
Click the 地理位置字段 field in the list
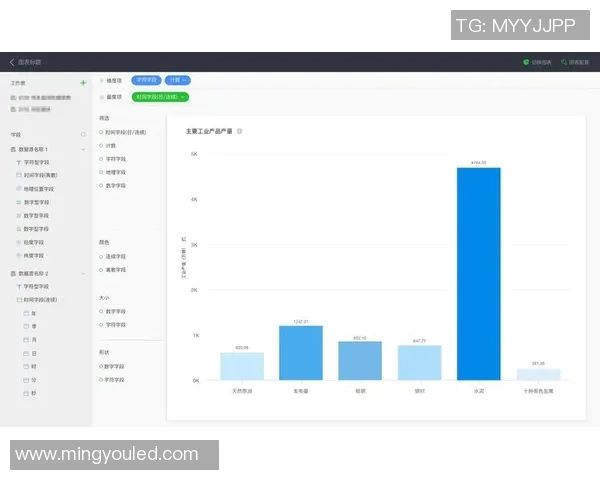pos(38,188)
